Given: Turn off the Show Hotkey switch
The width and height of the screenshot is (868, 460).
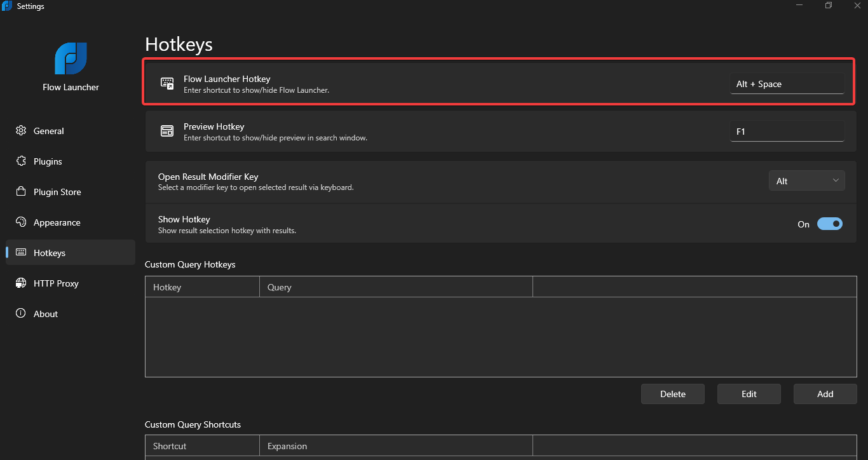Looking at the screenshot, I should pos(830,224).
